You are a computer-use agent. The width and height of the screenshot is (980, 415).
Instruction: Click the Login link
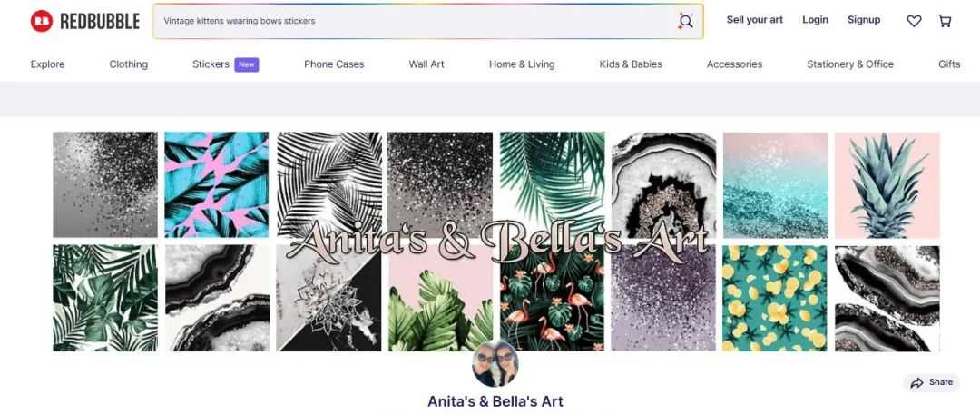click(815, 20)
